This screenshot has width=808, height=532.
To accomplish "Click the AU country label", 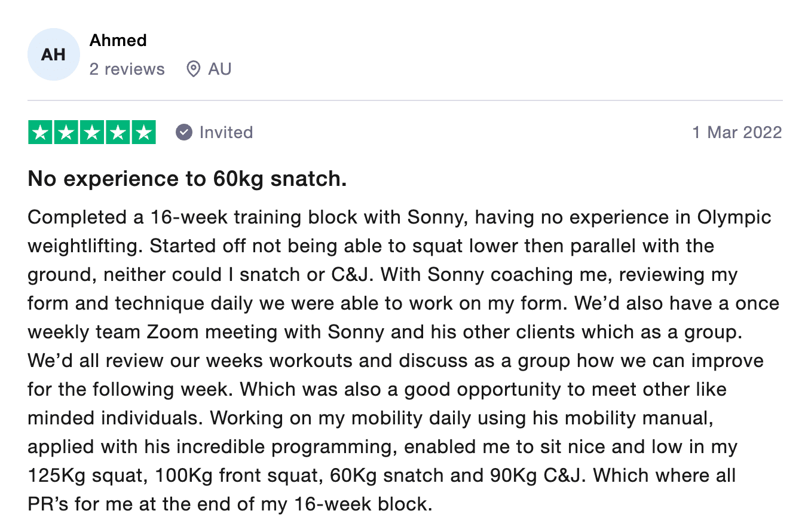I will (x=219, y=69).
